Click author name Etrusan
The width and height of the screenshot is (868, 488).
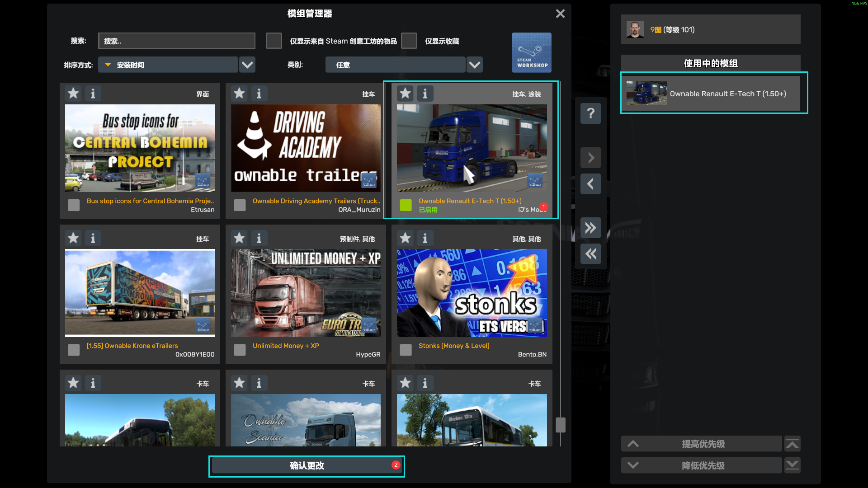[203, 210]
